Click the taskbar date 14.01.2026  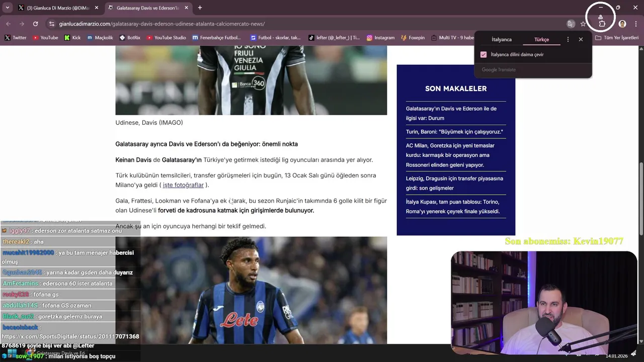[x=616, y=356]
